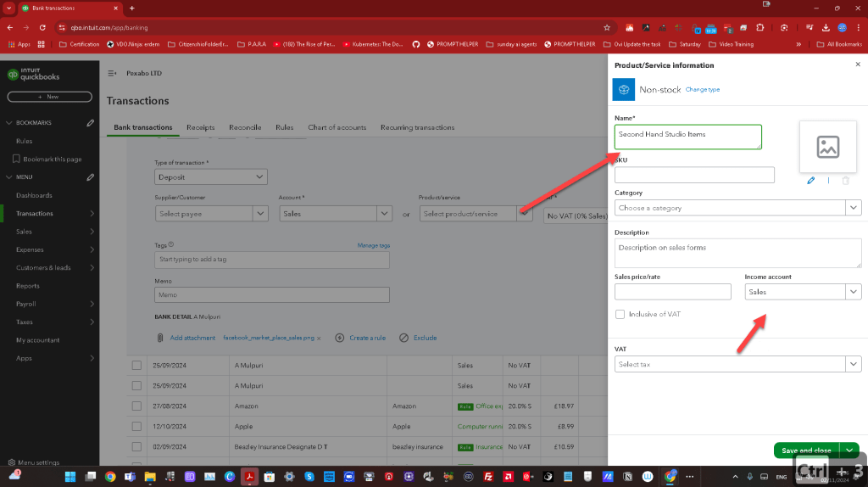Switch to Recurring transactions tab
Viewport: 868px width, 487px height.
(x=417, y=127)
